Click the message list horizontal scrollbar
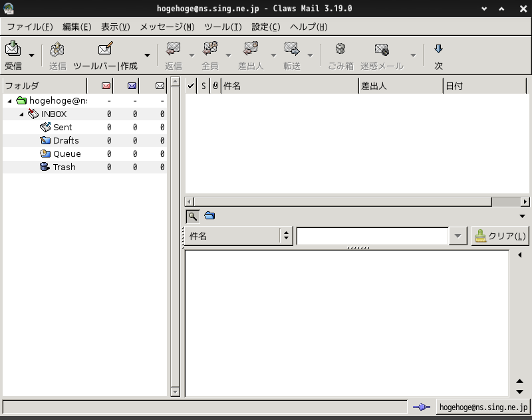Viewport: 532px width, 420px height. pyautogui.click(x=342, y=202)
